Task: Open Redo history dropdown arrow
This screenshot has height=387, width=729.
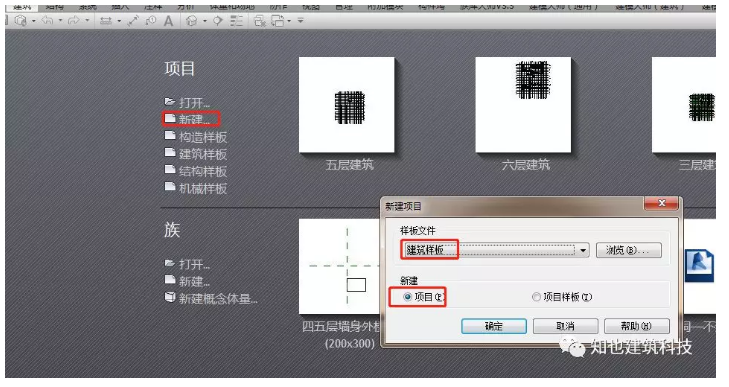Action: click(87, 21)
